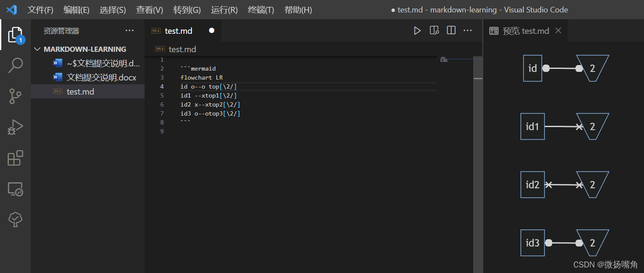Place cursor on id1 --xtop1[\2/] line
Screen dimensions: 644x273
(x=209, y=95)
